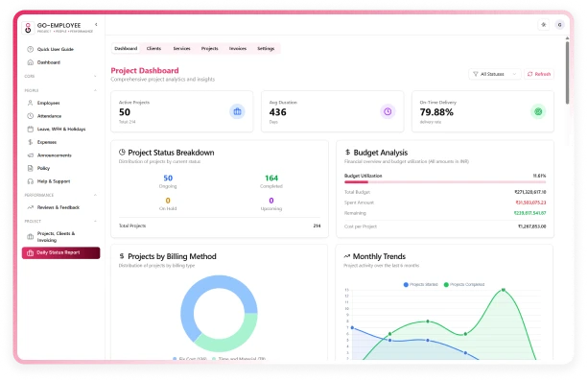Click the Project Status Breakdown pie icon

tap(122, 152)
